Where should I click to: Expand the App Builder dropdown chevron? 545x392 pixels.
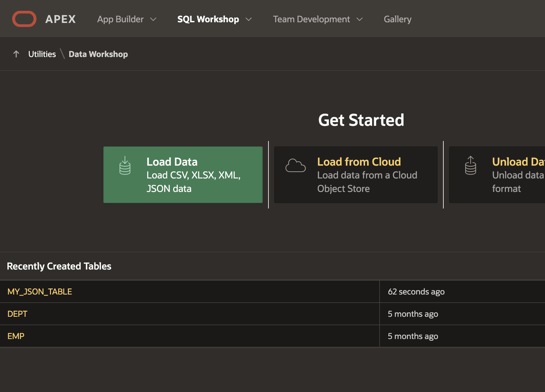153,20
